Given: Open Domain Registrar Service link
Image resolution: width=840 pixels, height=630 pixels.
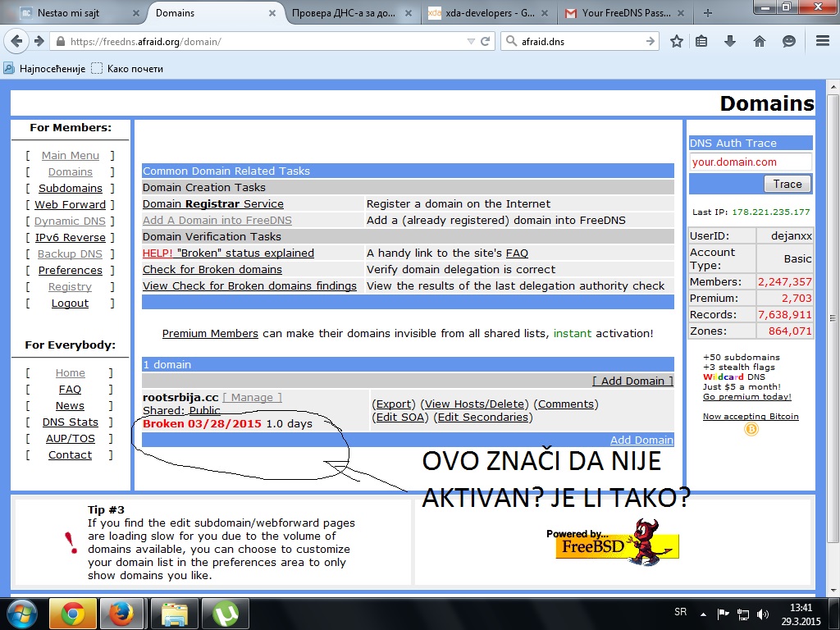Looking at the screenshot, I should tap(213, 204).
